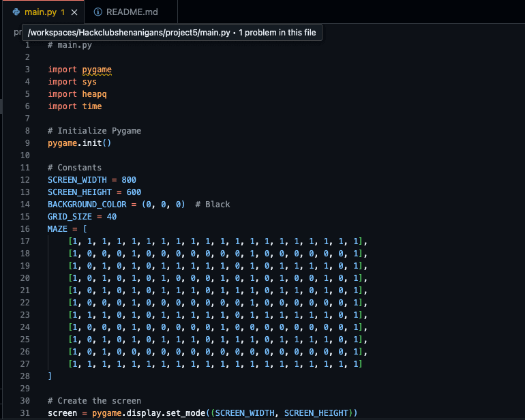Screen dimensions: 525x420
Task: Close the main.py editor tab
Action: [x=74, y=12]
